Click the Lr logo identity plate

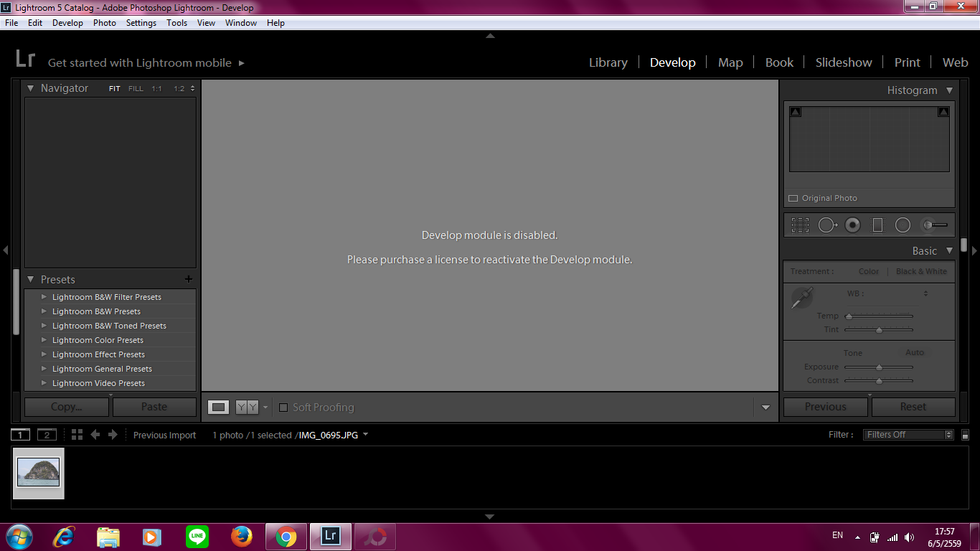click(x=25, y=59)
